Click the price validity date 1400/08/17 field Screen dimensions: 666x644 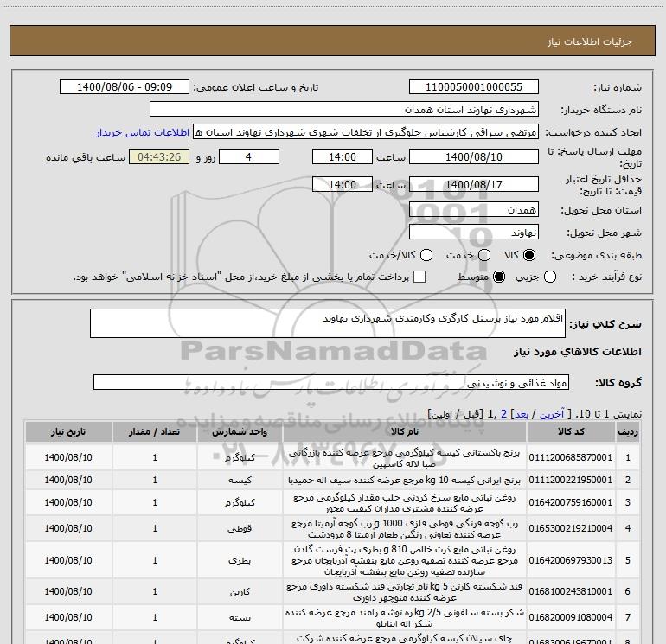click(474, 184)
